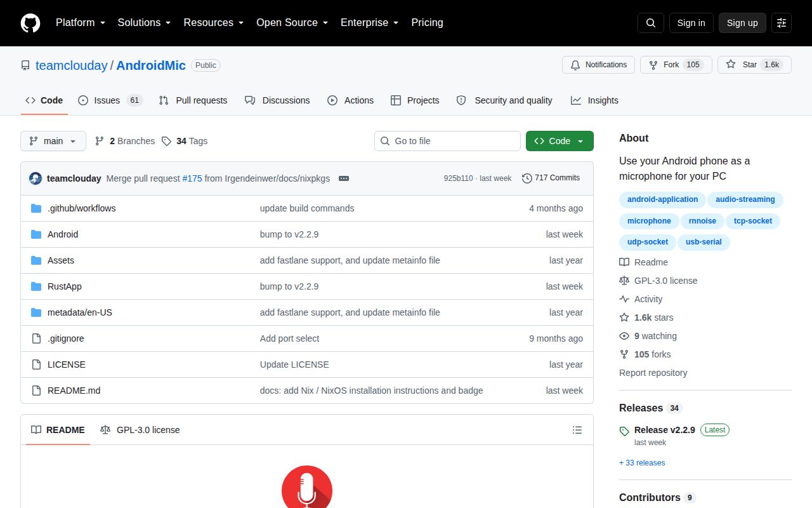Screen dimensions: 812x508
Task: Open pull request #175 link
Action: (192, 178)
